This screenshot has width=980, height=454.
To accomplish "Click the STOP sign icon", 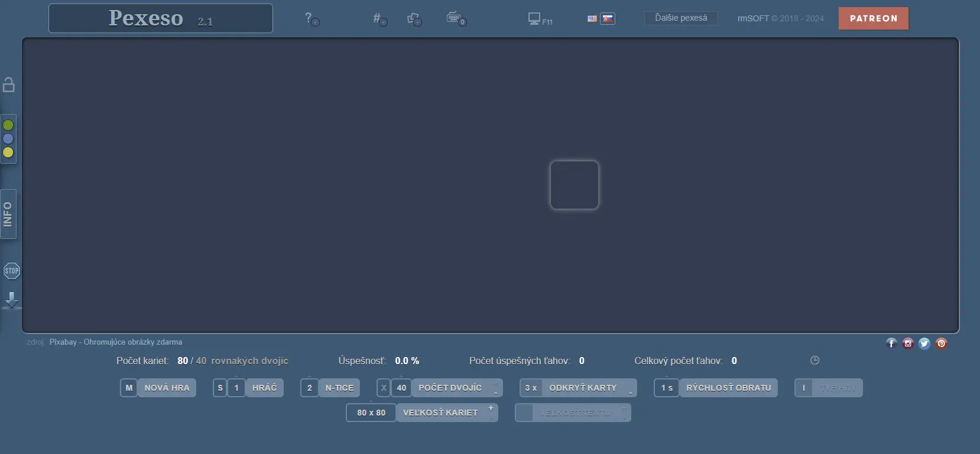I will pyautogui.click(x=11, y=271).
